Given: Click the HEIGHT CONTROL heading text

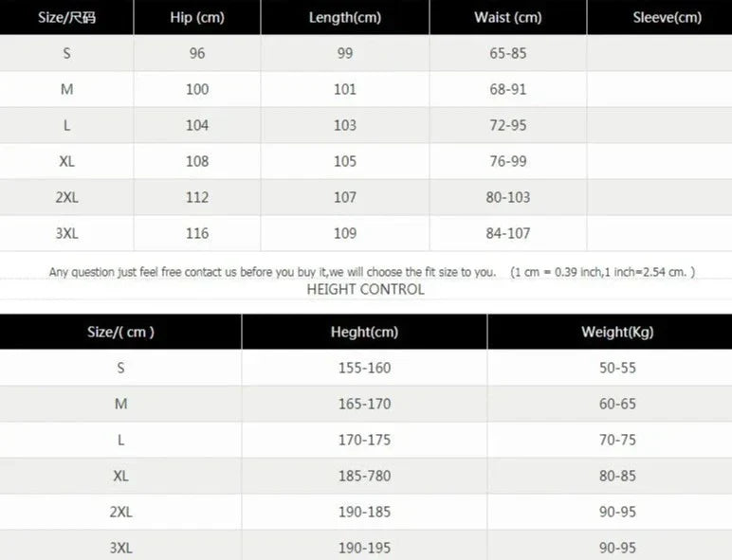Looking at the screenshot, I should pos(365,289).
